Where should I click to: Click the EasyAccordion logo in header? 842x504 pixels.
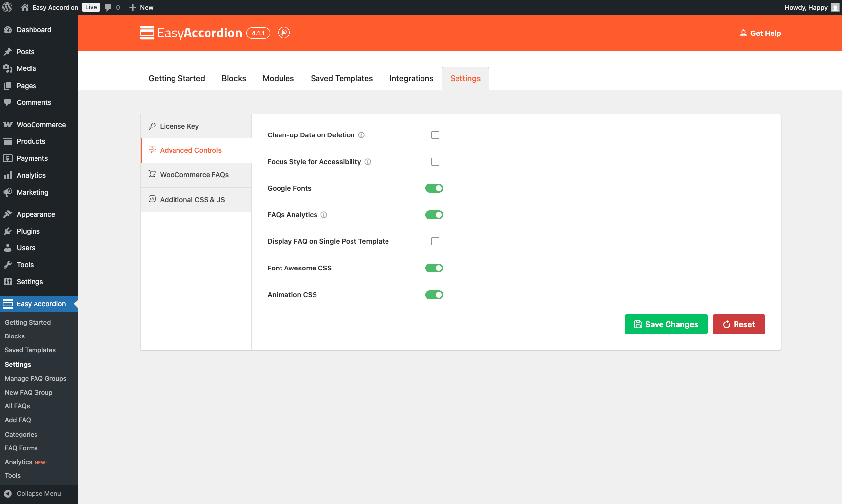(x=191, y=33)
